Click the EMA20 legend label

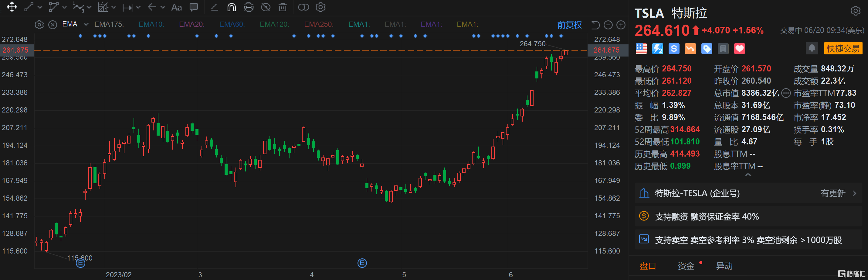pos(192,24)
